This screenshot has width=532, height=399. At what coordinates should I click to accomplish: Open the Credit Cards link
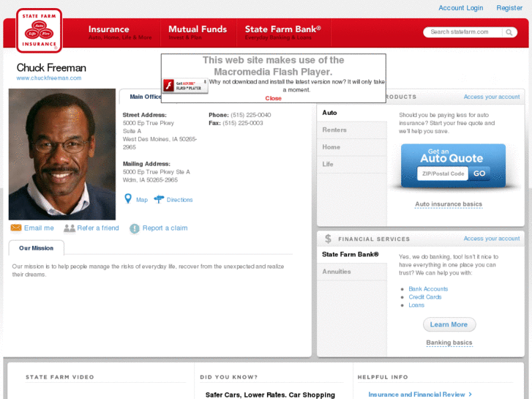pyautogui.click(x=424, y=297)
